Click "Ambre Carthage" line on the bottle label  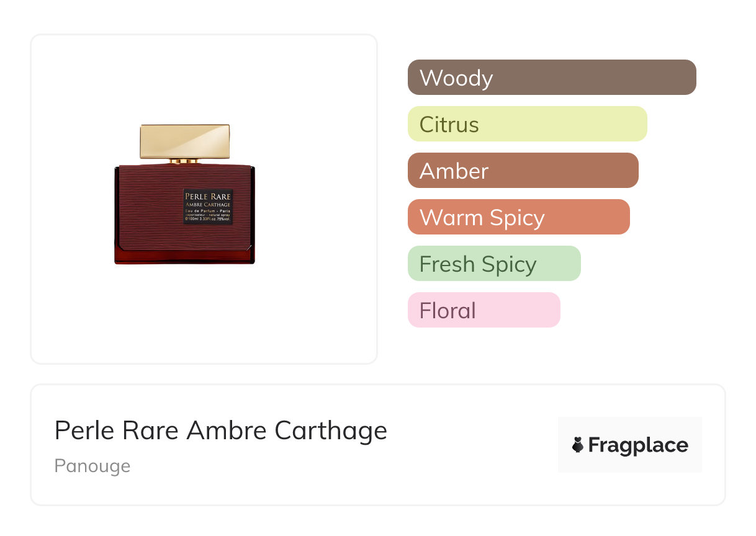(208, 205)
